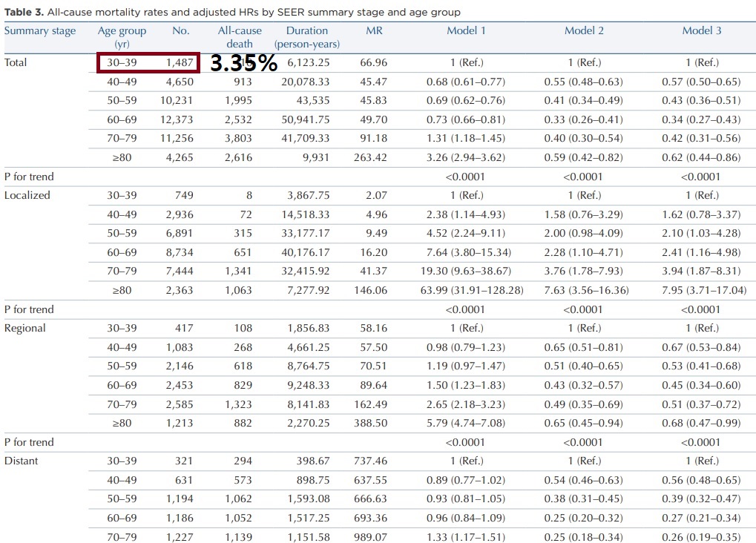756x543 pixels.
Task: Click Model 1 value 0.68 (0.61–0.77)
Action: (466, 82)
